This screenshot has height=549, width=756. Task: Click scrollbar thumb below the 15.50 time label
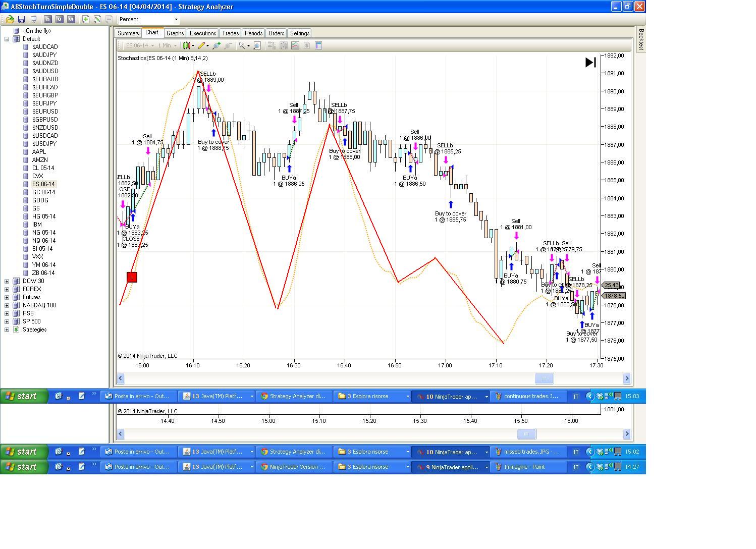point(526,434)
